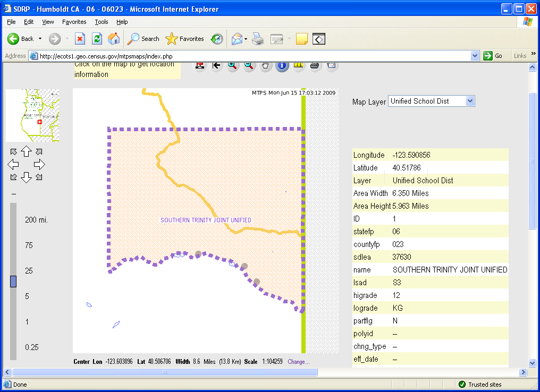The height and width of the screenshot is (392, 540).
Task: Select the zoom out magnifier tool
Action: click(x=249, y=65)
